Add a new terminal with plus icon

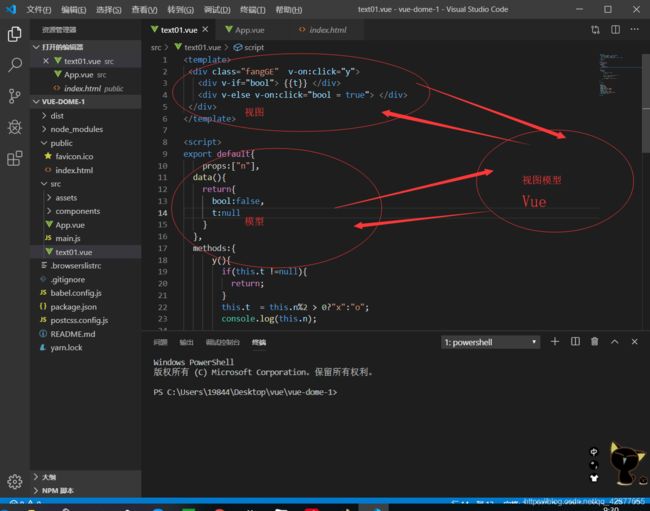[x=555, y=341]
